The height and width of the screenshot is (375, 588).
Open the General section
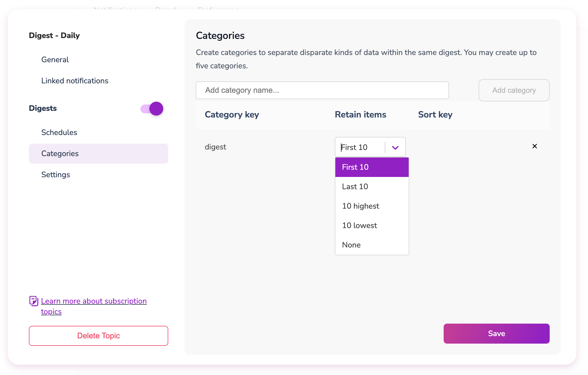(55, 59)
